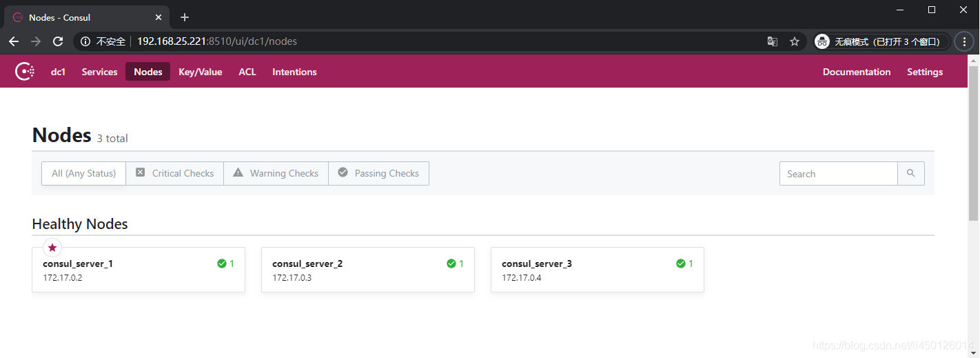Screen dimensions: 980x358
Task: Filter nodes by Critical Checks
Action: click(175, 174)
